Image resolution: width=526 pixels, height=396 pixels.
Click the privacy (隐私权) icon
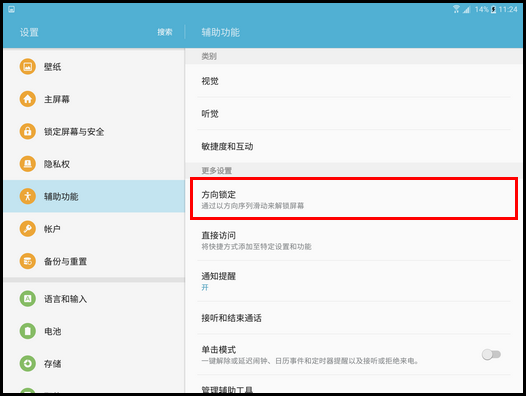click(x=28, y=164)
